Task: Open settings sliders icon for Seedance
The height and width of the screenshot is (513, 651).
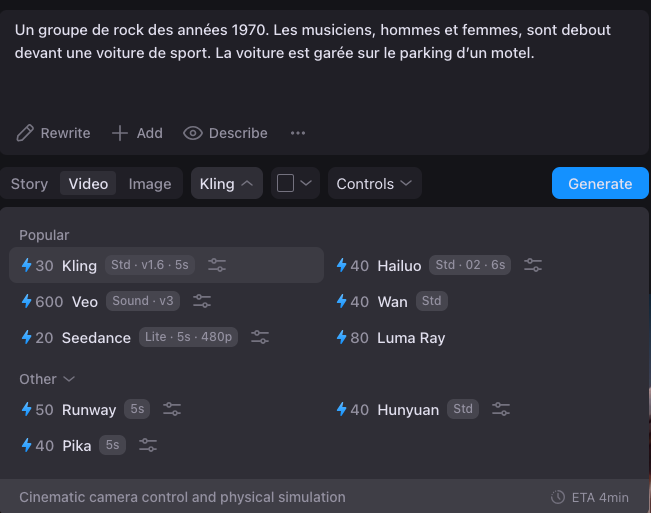Action: point(260,337)
